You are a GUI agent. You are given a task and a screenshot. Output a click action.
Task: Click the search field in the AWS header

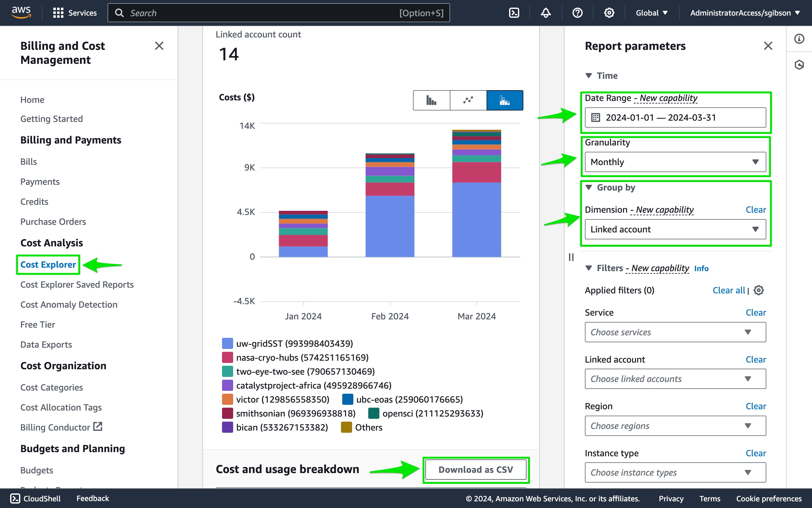[x=278, y=13]
